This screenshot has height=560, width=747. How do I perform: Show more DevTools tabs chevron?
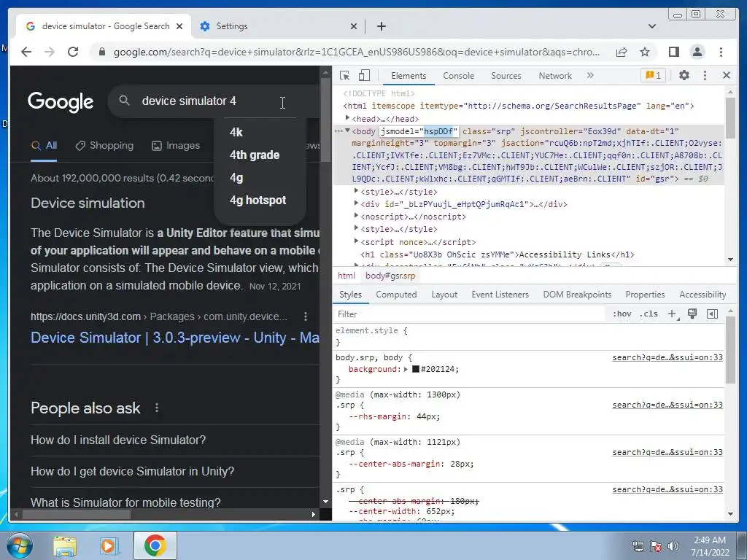pos(590,75)
